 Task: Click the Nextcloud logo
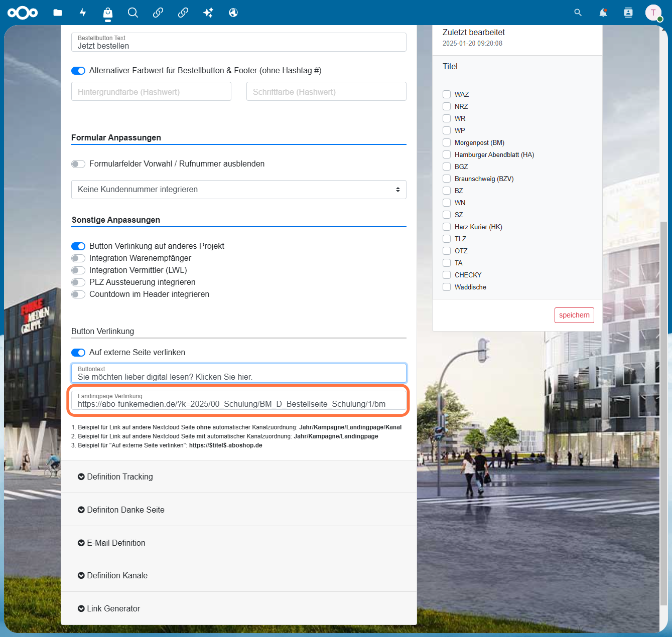(x=23, y=13)
